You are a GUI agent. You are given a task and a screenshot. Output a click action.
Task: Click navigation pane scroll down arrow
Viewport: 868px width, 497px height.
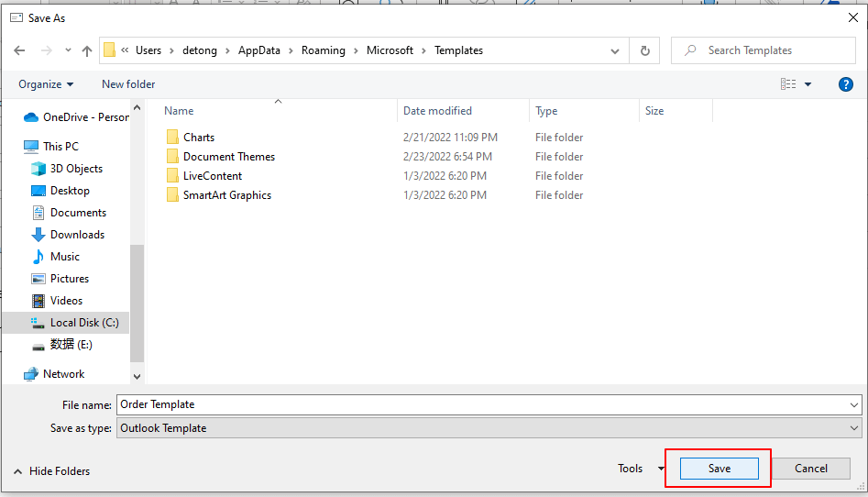point(137,377)
